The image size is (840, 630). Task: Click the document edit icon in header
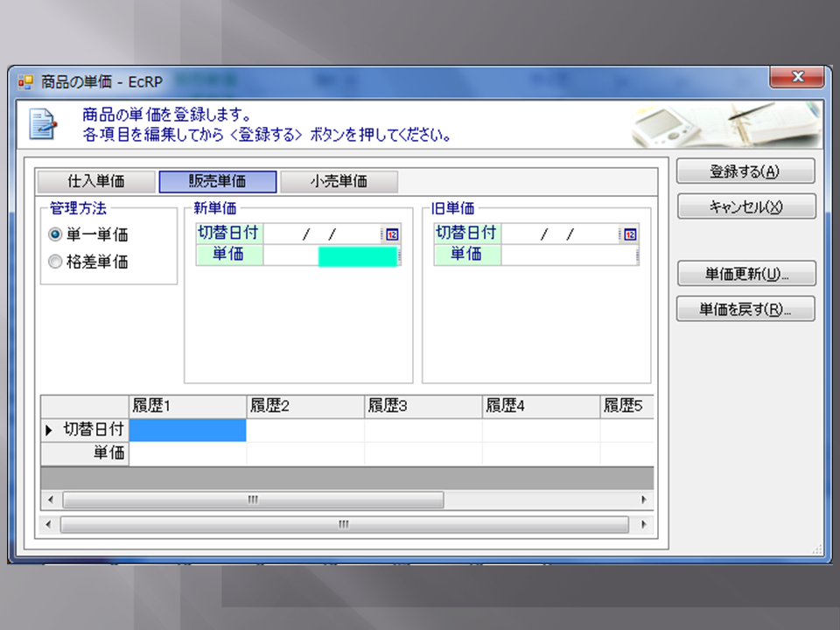point(42,123)
